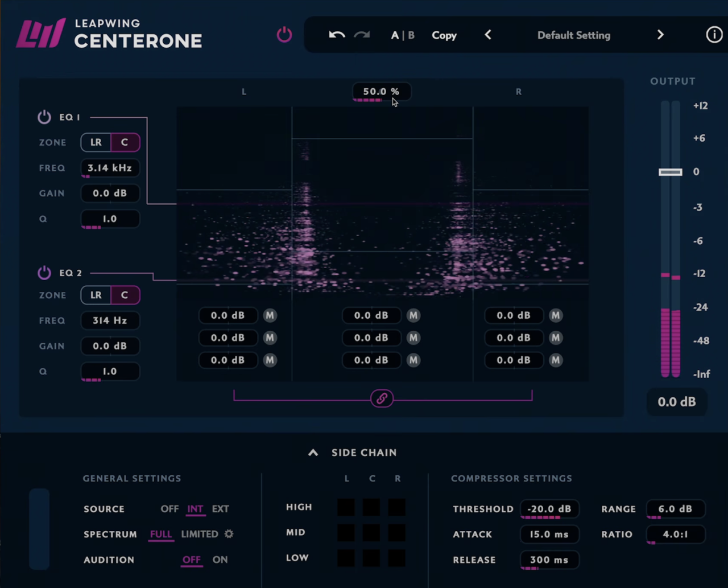Mute the left zone middle row M button
This screenshot has width=728, height=588.
(270, 338)
